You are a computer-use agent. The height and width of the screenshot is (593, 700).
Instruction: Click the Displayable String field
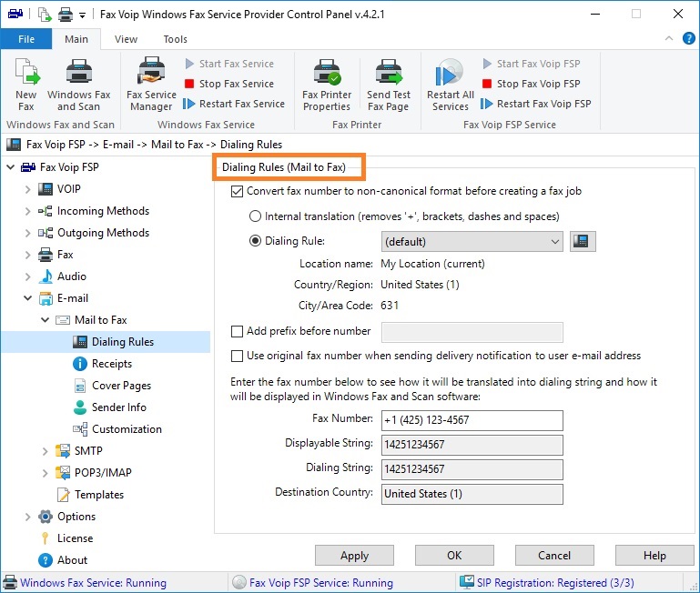point(472,445)
